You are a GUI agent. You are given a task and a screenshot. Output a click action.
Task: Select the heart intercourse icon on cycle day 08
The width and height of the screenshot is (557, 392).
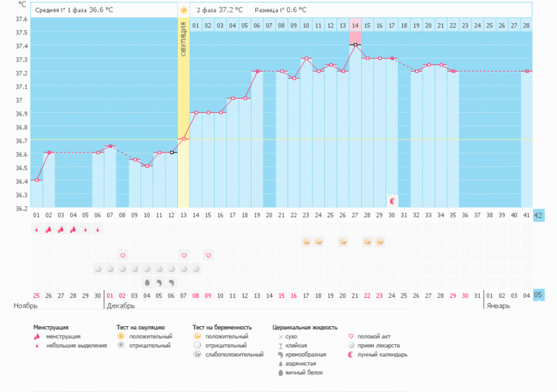(122, 255)
